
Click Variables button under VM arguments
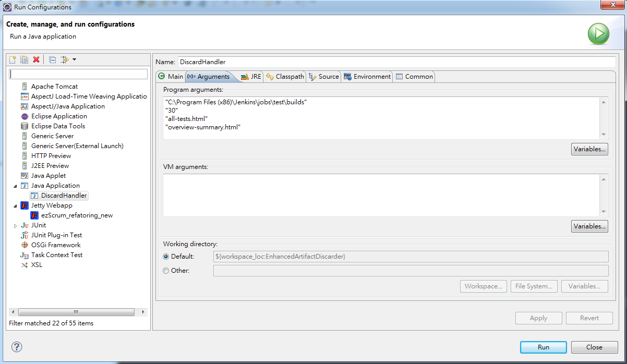click(x=590, y=226)
